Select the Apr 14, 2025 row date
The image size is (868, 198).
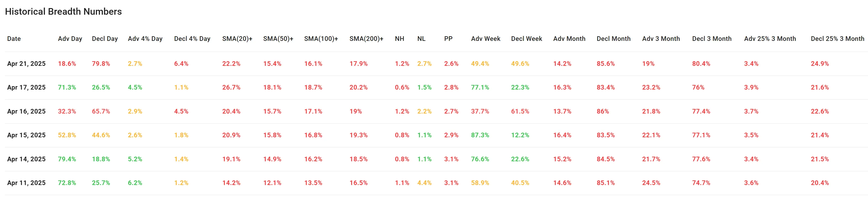(x=26, y=159)
